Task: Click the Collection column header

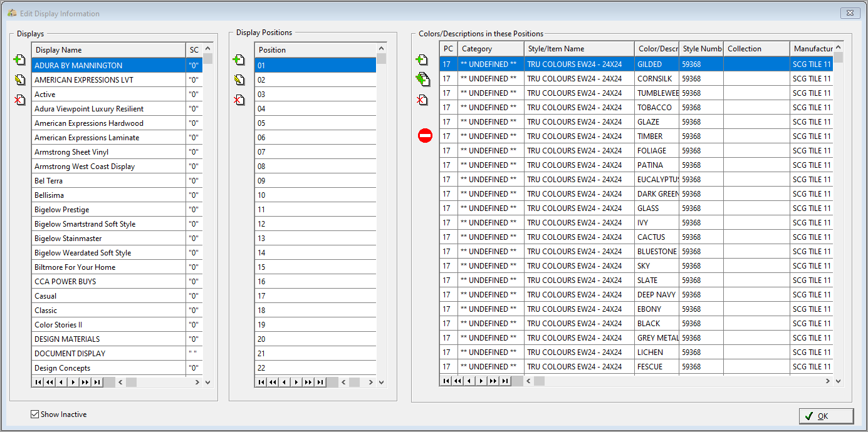Action: (756, 49)
